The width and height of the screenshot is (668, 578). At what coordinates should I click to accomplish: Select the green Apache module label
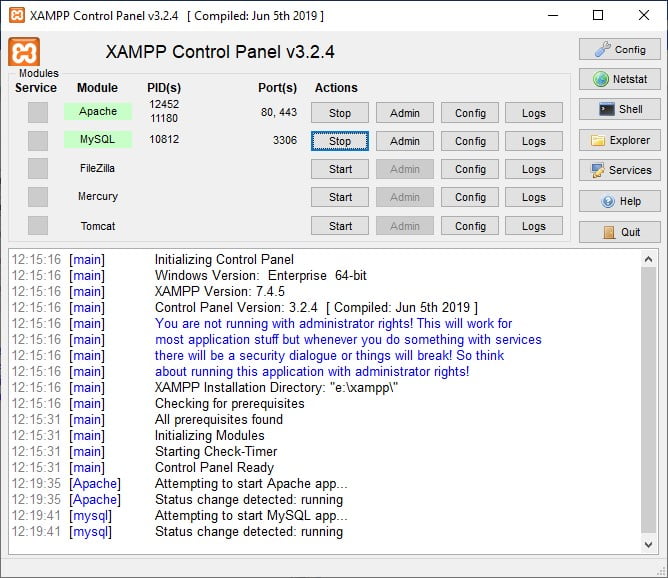click(98, 111)
